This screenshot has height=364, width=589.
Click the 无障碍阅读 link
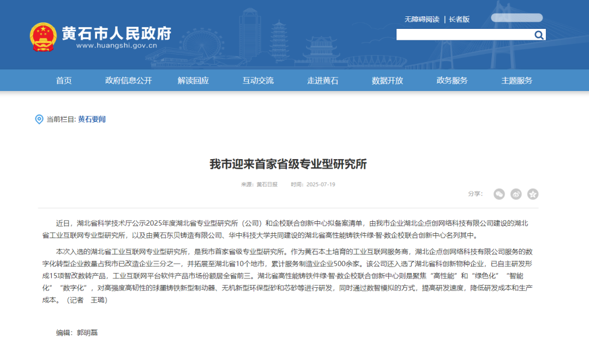tap(422, 20)
